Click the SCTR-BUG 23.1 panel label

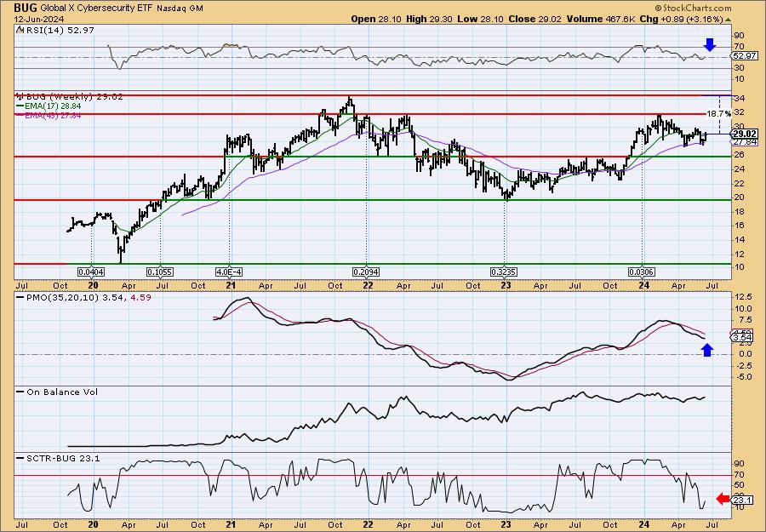tap(59, 458)
